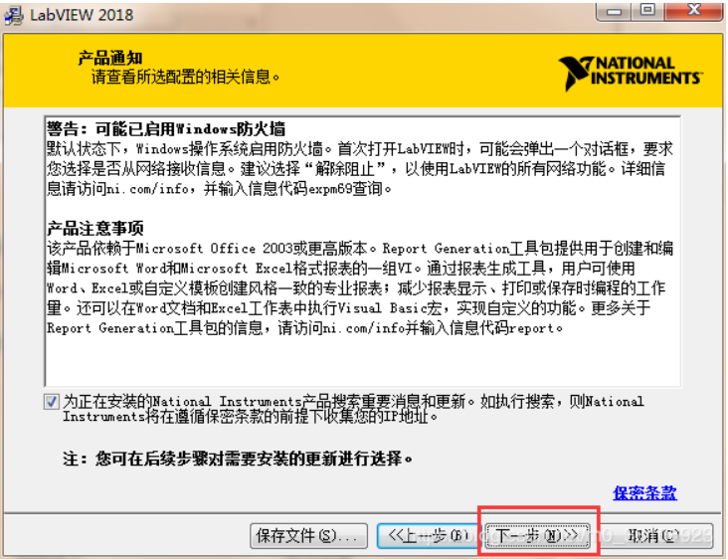Click the 产品注意事项 heading
This screenshot has width=728, height=560.
point(95,228)
